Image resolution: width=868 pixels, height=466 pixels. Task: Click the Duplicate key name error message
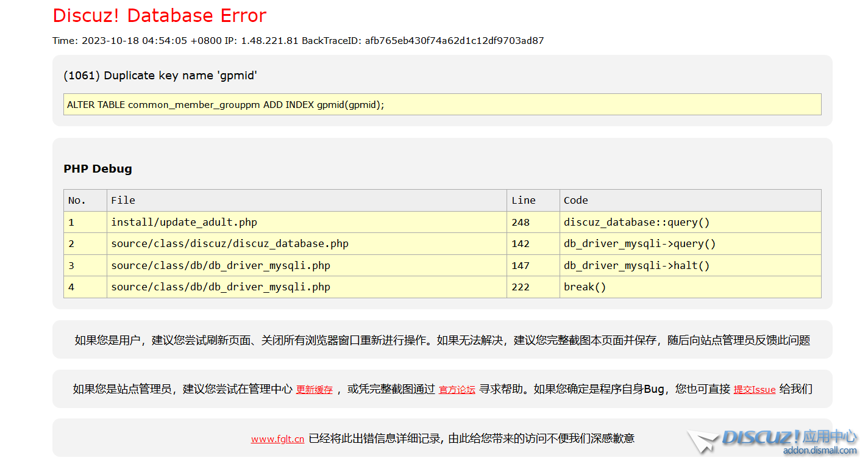coord(160,76)
